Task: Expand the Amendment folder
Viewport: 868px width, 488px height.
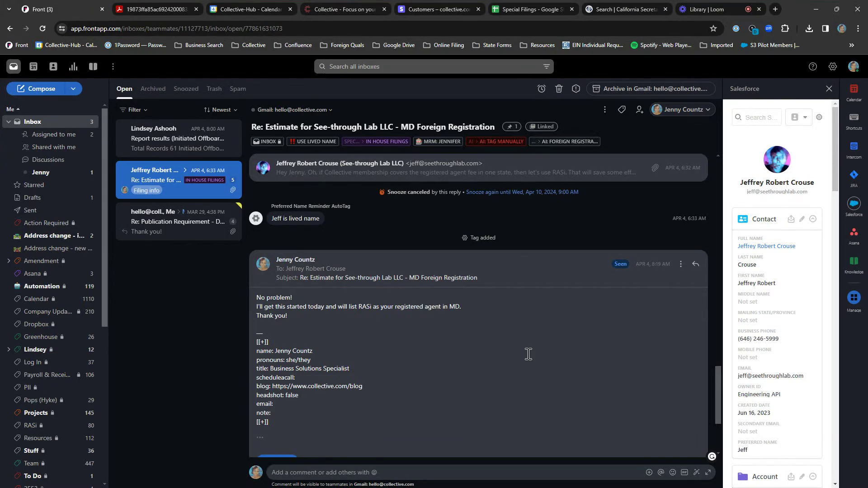Action: click(x=8, y=261)
